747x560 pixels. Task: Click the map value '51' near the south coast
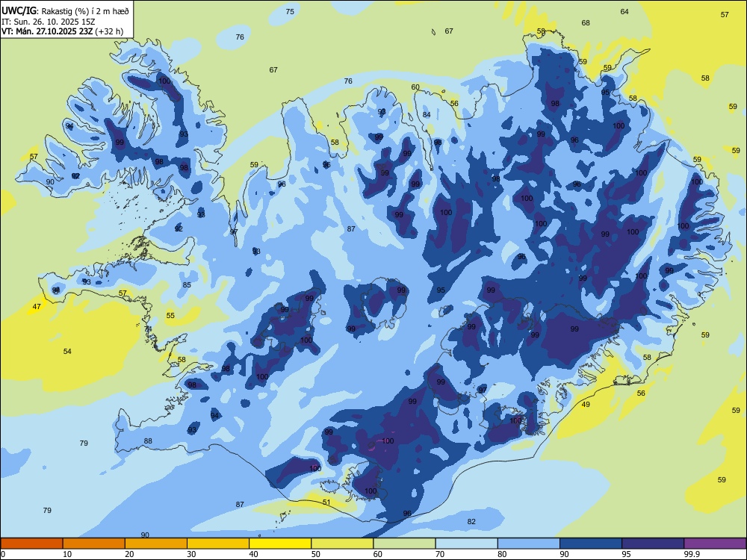click(x=326, y=502)
